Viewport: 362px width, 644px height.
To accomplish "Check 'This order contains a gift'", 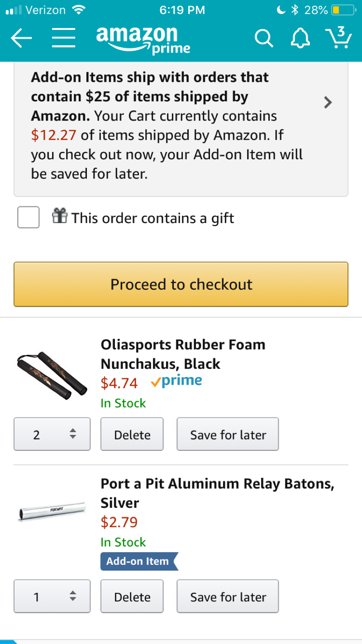I will point(29,217).
